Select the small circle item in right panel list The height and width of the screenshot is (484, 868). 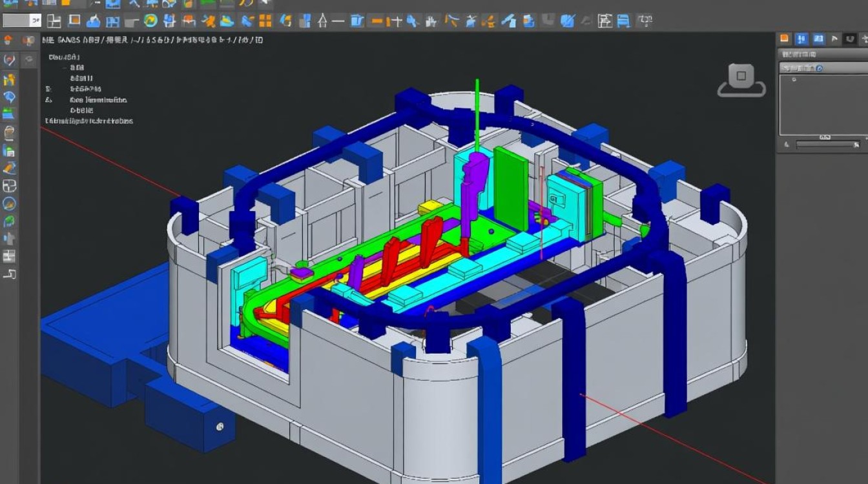(794, 80)
